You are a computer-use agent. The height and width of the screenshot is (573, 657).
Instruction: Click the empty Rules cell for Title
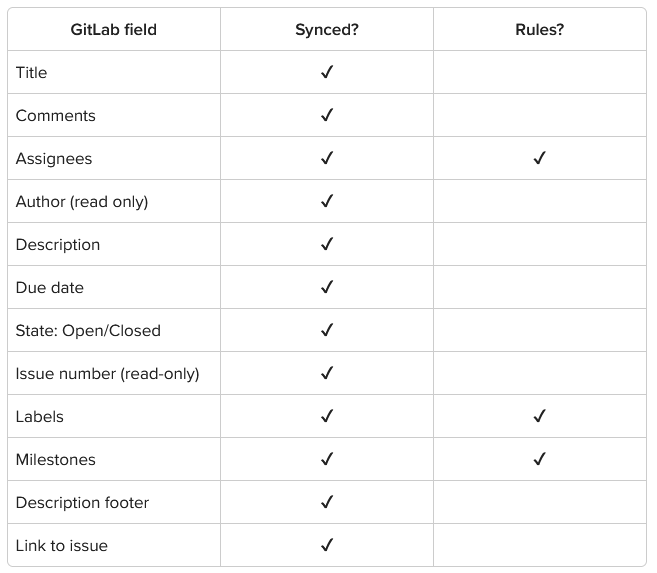tap(540, 72)
